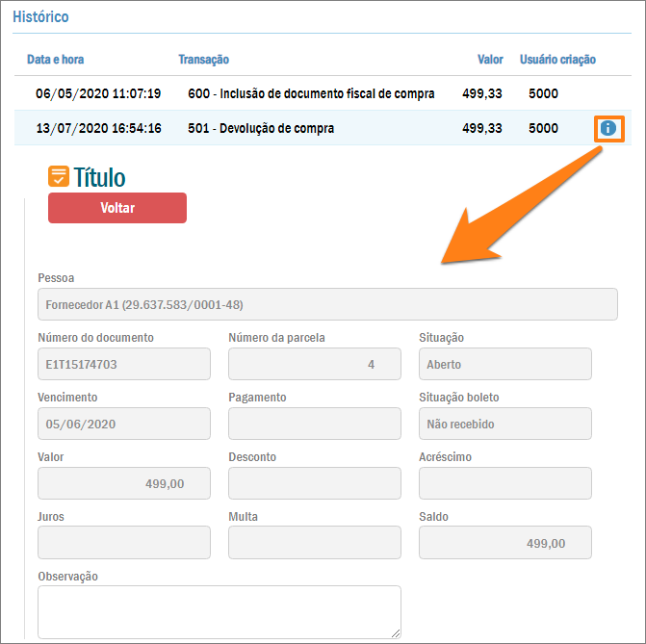Click the Vencimento date field
646x644 pixels.
point(123,425)
